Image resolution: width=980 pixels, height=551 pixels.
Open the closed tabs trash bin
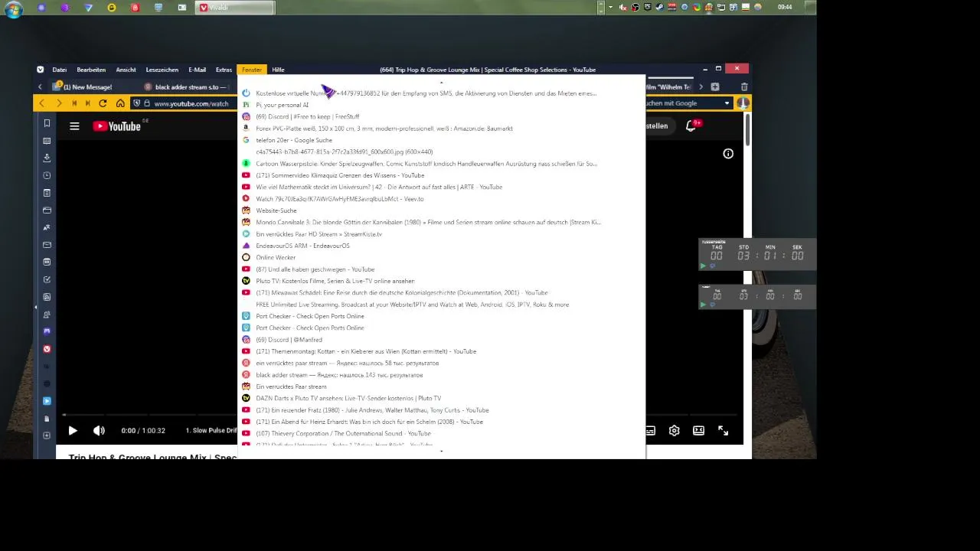tap(744, 87)
